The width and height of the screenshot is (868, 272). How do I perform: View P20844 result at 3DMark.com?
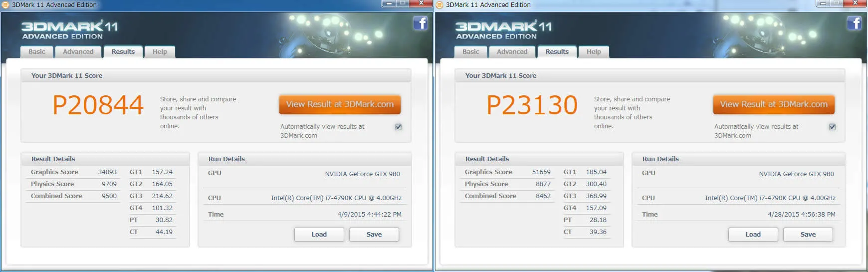(x=340, y=104)
